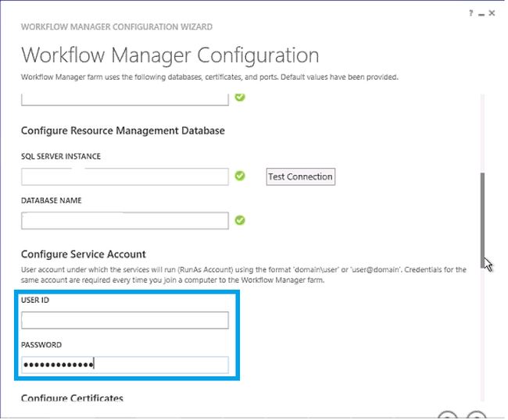Screen dimensions: 508x420
Task: Click the help question mark icon
Action: click(x=471, y=13)
